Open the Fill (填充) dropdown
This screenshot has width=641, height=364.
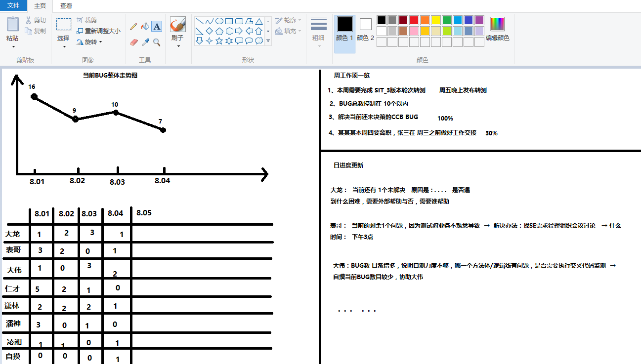[x=288, y=31]
